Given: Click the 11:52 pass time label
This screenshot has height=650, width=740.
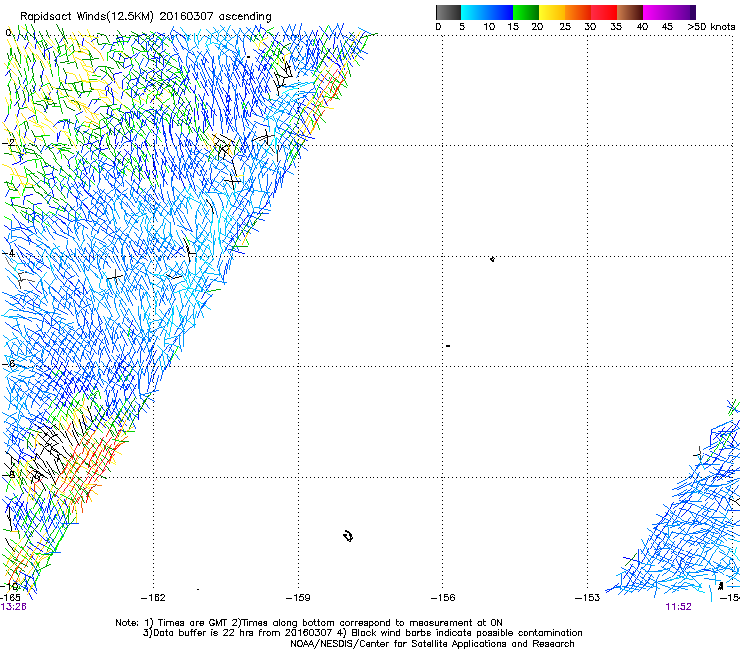Looking at the screenshot, I should 678,607.
